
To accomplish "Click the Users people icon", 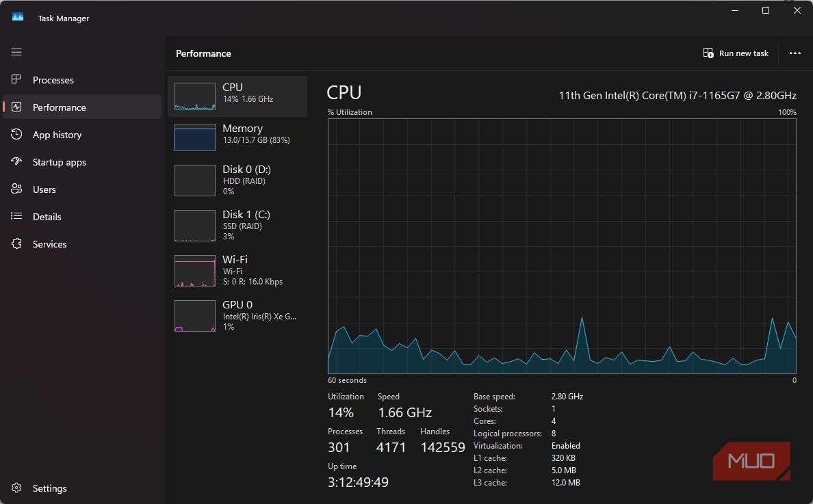I will tap(16, 189).
